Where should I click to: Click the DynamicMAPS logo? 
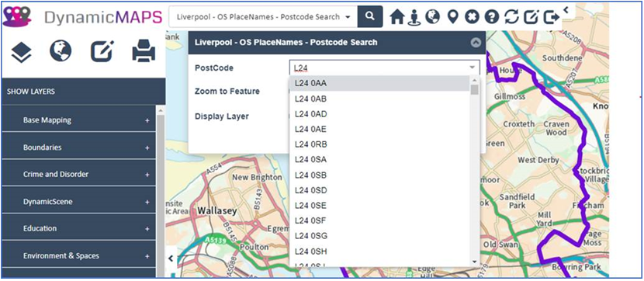(82, 16)
